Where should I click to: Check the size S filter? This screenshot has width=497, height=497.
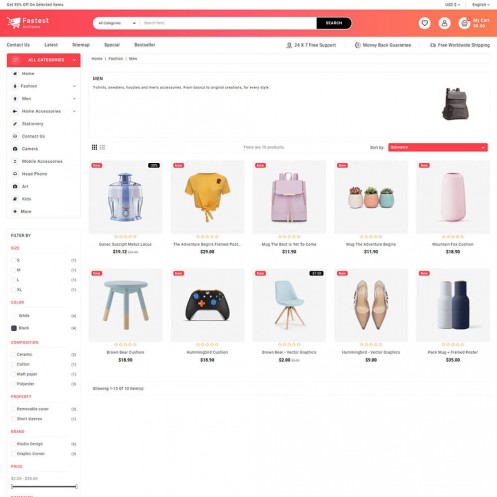(14, 260)
